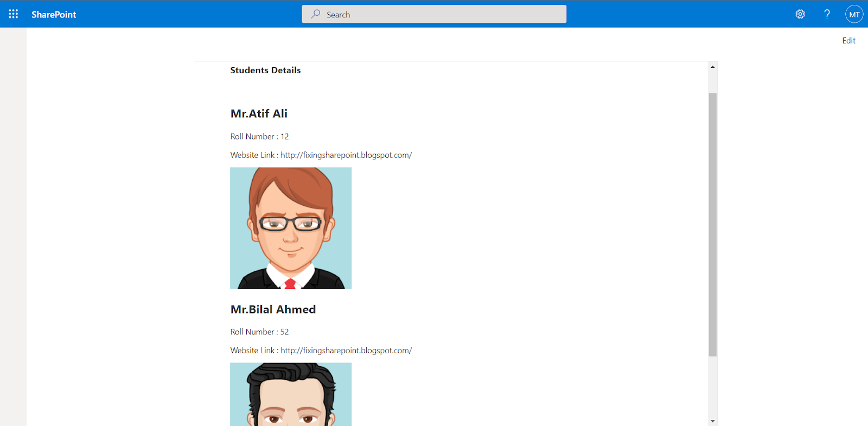The image size is (868, 426).
Task: Open the Settings gear icon
Action: [x=800, y=14]
